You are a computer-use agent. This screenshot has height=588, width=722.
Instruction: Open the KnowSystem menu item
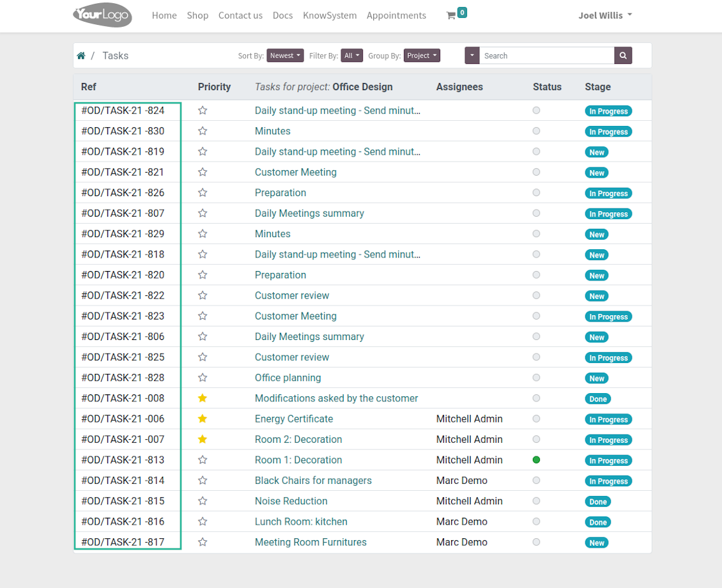point(330,15)
